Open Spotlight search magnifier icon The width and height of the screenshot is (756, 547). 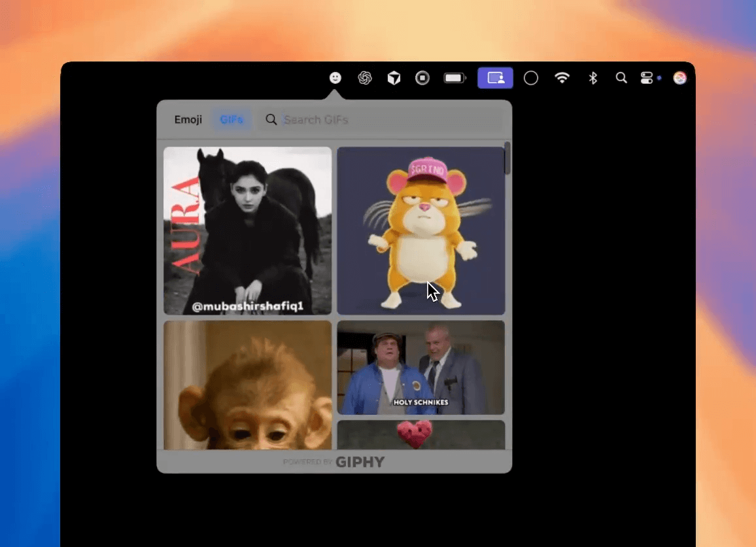[x=621, y=78]
